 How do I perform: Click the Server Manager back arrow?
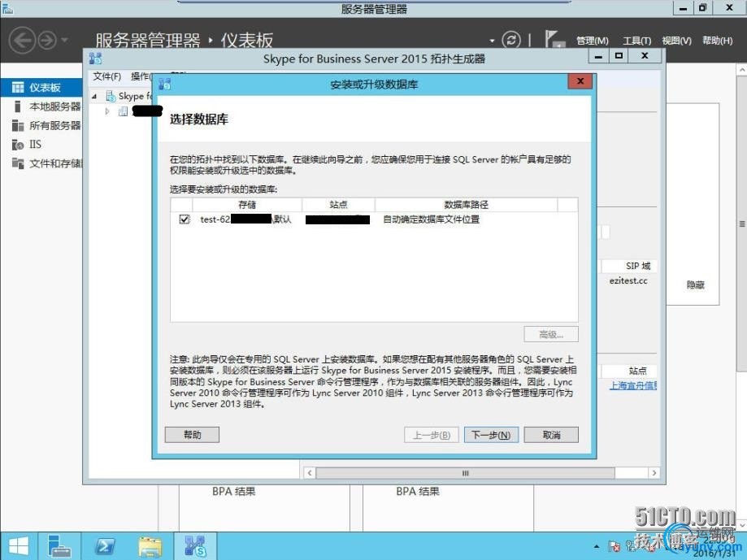click(x=22, y=40)
